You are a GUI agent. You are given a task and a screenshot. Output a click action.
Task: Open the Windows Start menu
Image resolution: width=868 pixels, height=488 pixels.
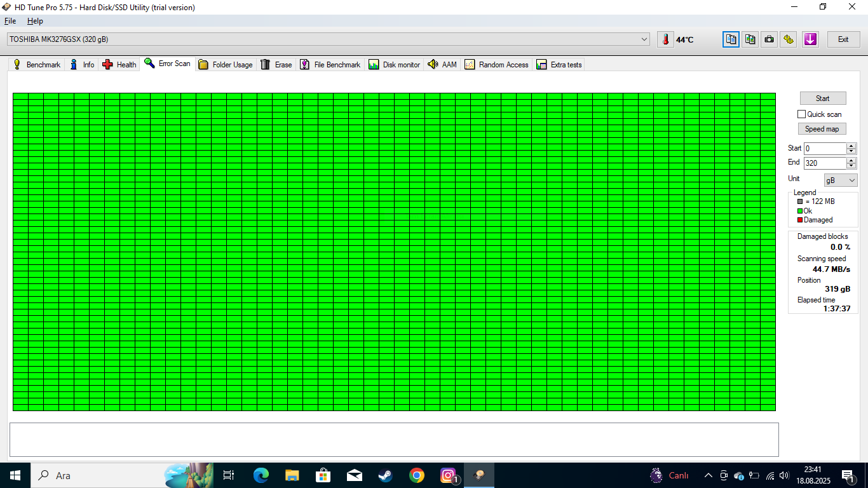pyautogui.click(x=15, y=475)
